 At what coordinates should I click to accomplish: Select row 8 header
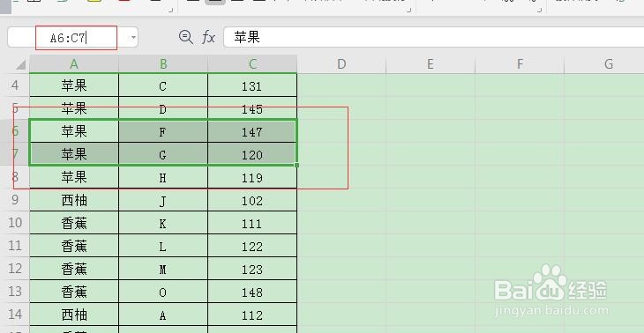click(15, 177)
